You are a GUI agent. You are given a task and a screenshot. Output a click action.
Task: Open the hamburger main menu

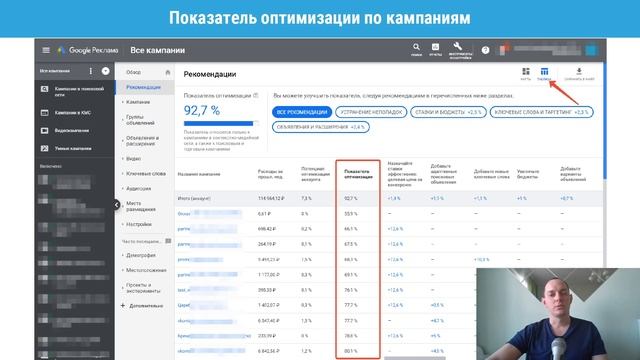[46, 50]
